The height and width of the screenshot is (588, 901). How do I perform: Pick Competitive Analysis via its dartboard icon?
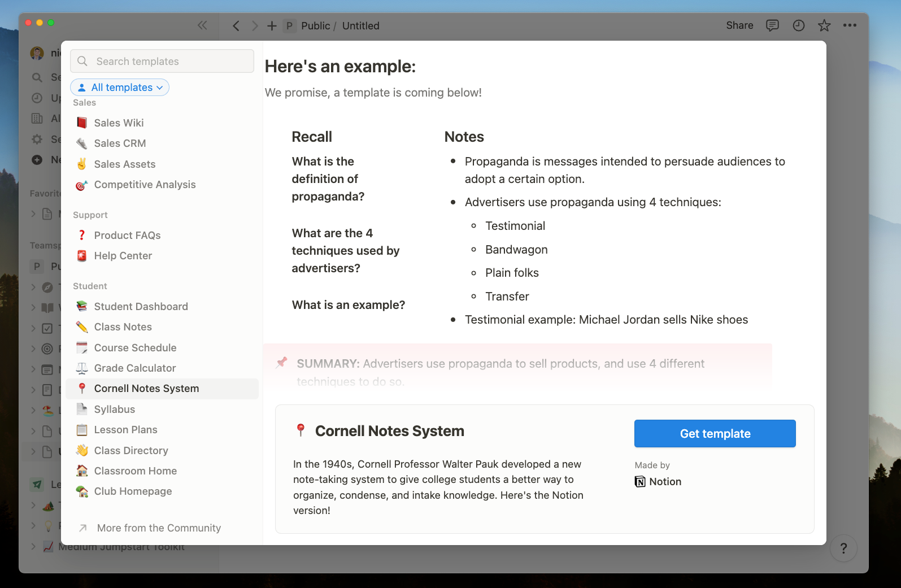(82, 185)
